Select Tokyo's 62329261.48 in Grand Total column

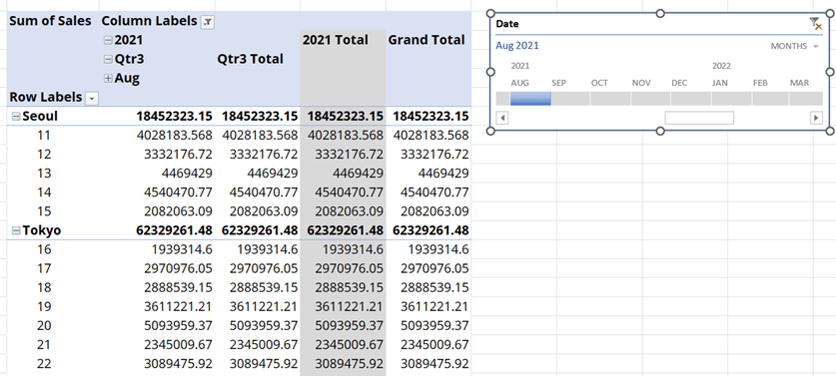click(431, 230)
